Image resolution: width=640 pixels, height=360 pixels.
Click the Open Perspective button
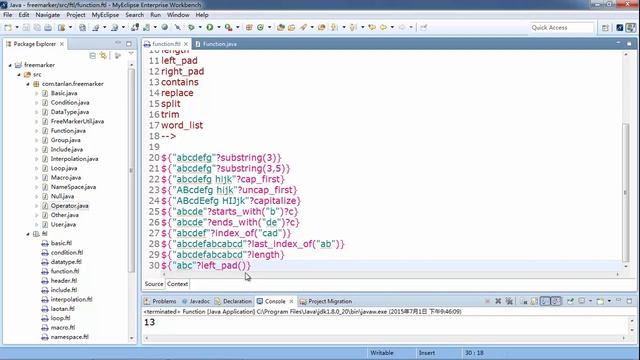pyautogui.click(x=605, y=27)
